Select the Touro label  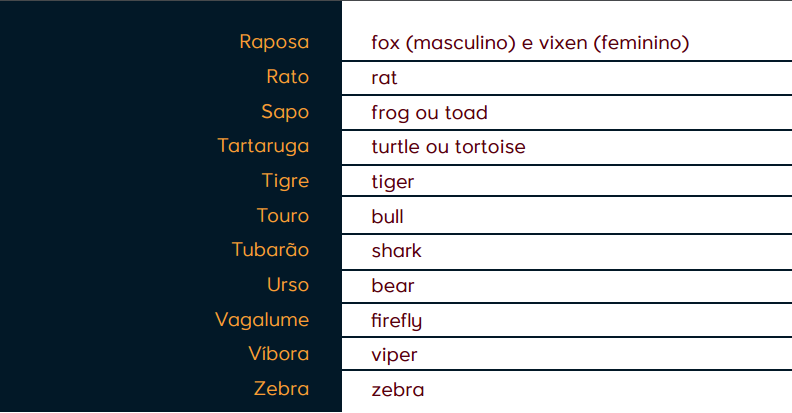[x=282, y=216]
